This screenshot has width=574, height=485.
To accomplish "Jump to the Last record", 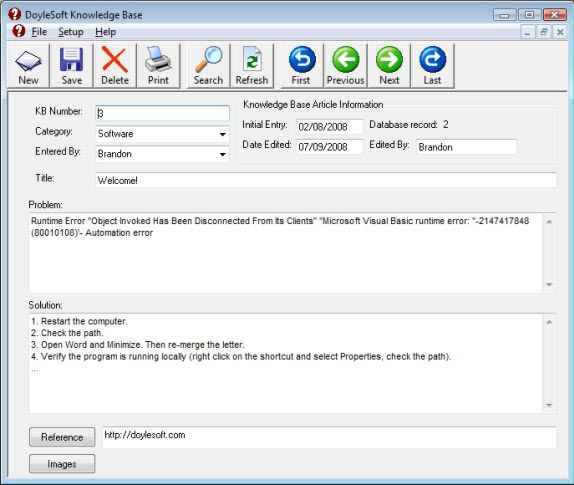I will coord(432,66).
